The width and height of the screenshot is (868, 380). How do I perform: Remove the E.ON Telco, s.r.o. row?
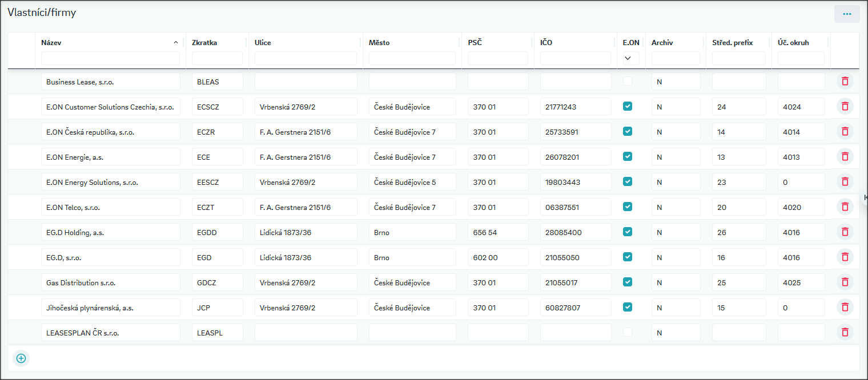[845, 207]
